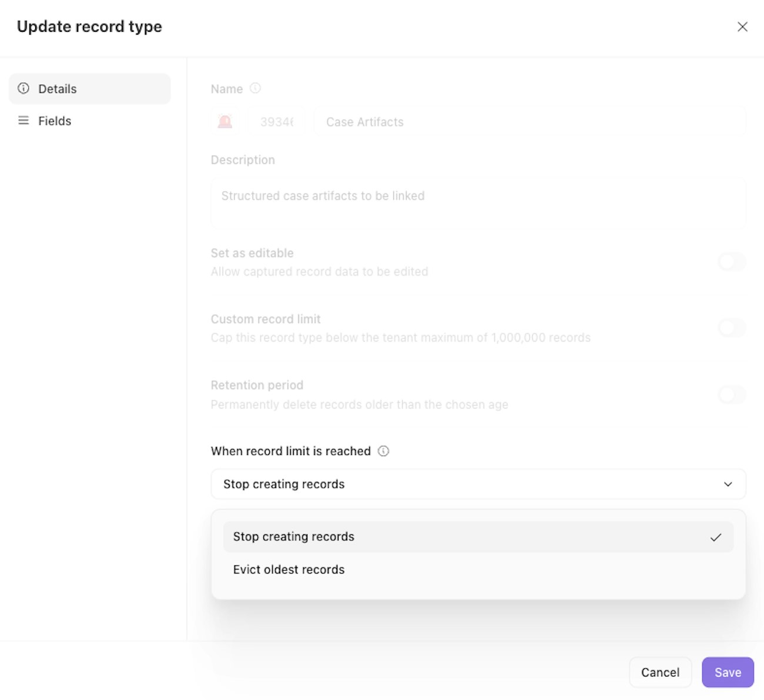
Task: Click checkmark on Stop creating records option
Action: click(715, 537)
